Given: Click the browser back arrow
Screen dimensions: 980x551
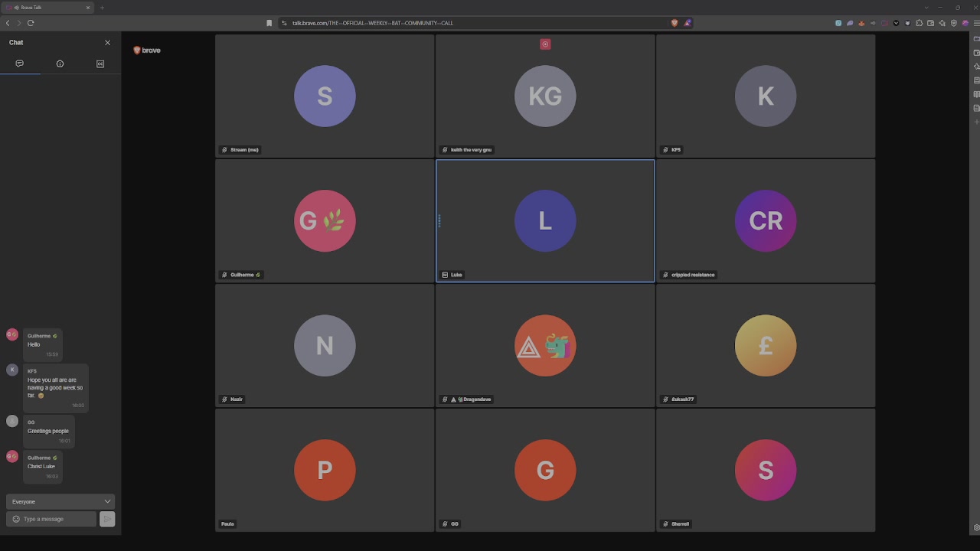Looking at the screenshot, I should [x=8, y=23].
